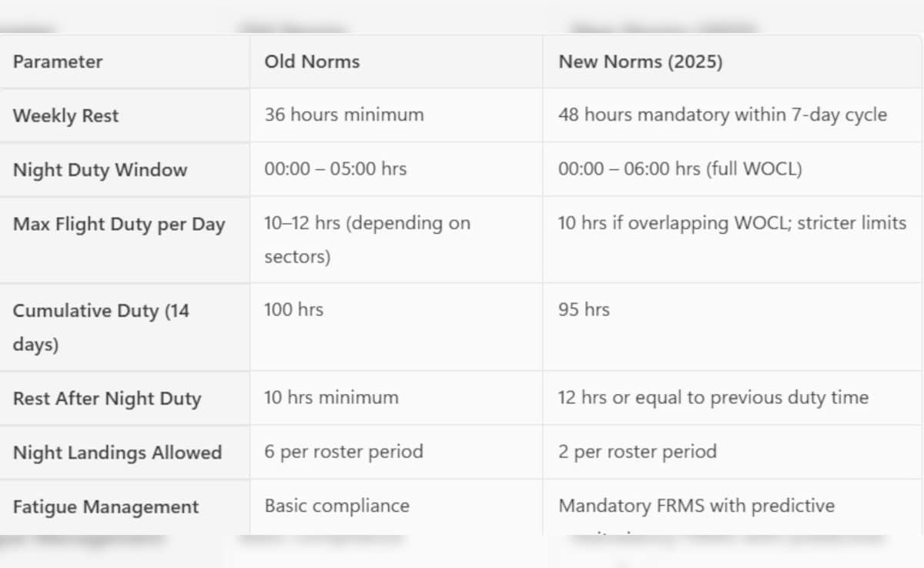Select the "Night Landings Allowed" row label
The height and width of the screenshot is (568, 924).
(117, 453)
